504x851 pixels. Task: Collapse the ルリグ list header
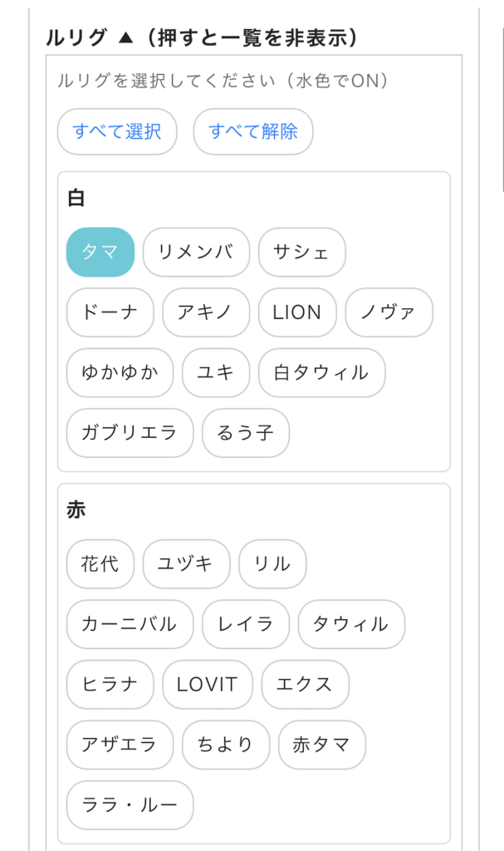(202, 37)
